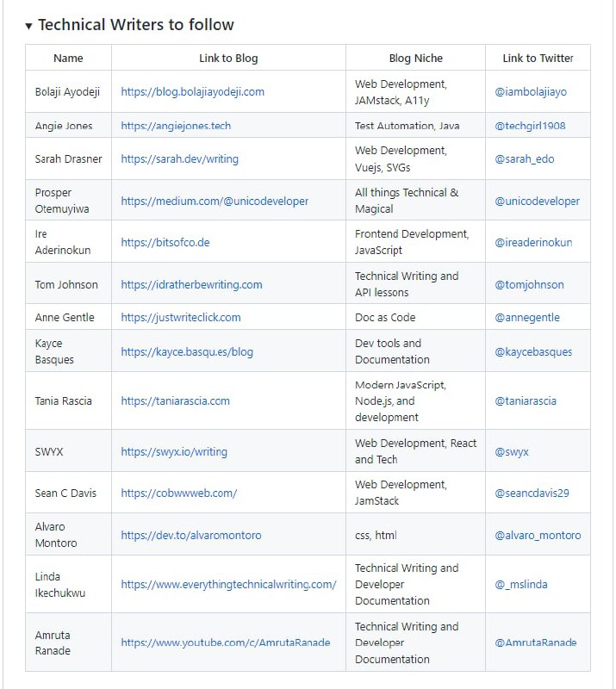
Task: Open the taniarascia.com blog link
Action: [x=175, y=401]
